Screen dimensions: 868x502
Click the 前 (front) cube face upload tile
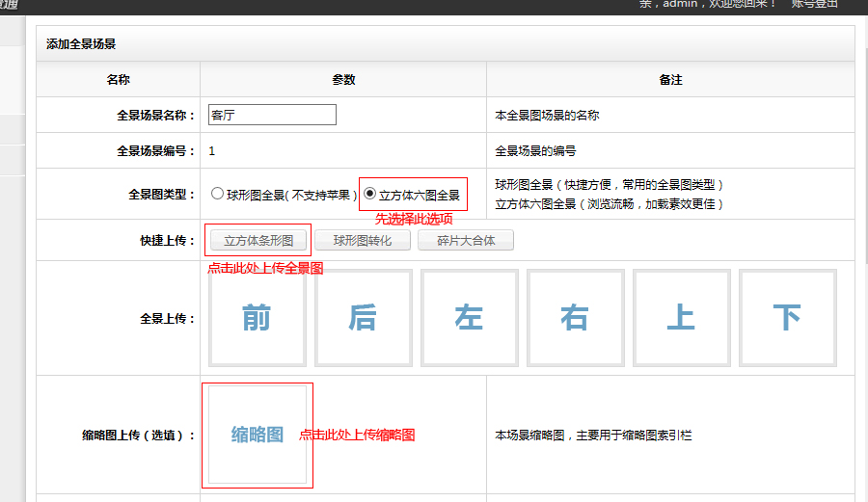pyautogui.click(x=258, y=317)
